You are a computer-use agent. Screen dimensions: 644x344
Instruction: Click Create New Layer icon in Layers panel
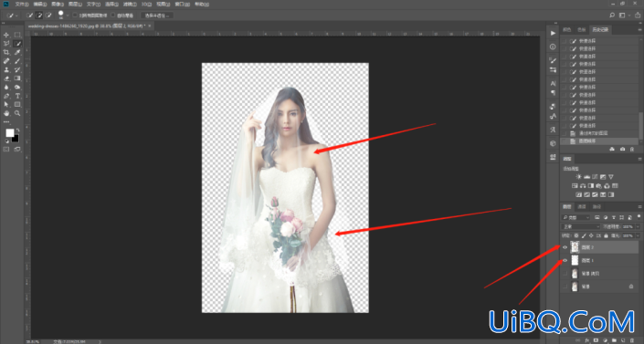624,340
